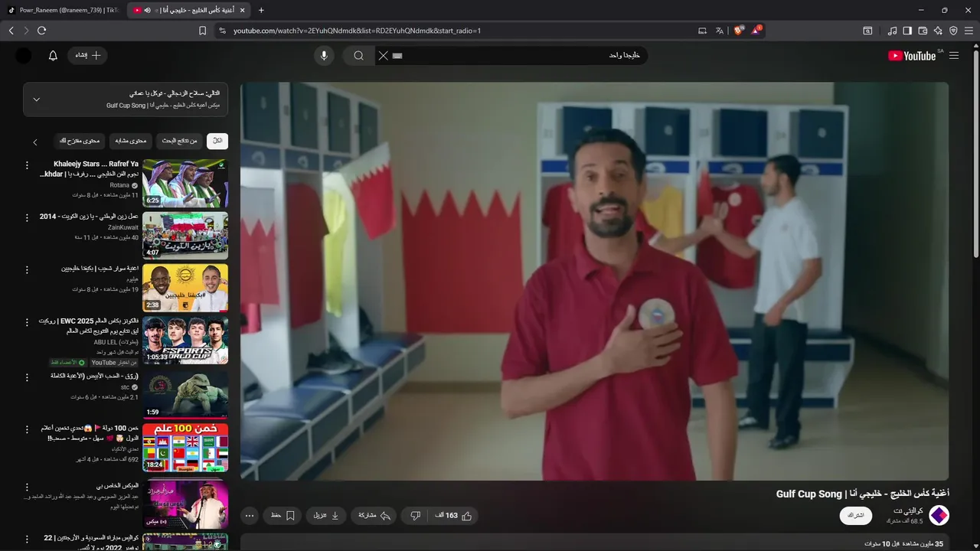
Task: Open options for the 19 million views video
Action: click(27, 269)
